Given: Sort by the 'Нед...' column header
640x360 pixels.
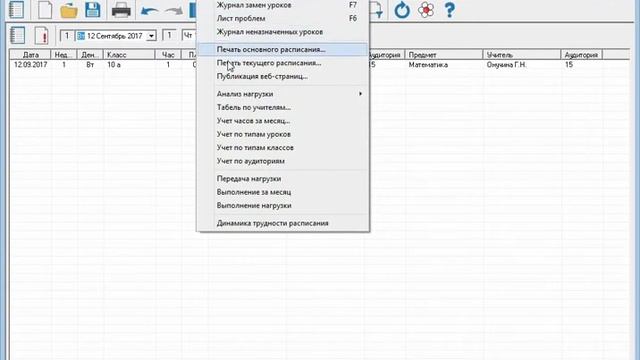Looking at the screenshot, I should [64, 55].
